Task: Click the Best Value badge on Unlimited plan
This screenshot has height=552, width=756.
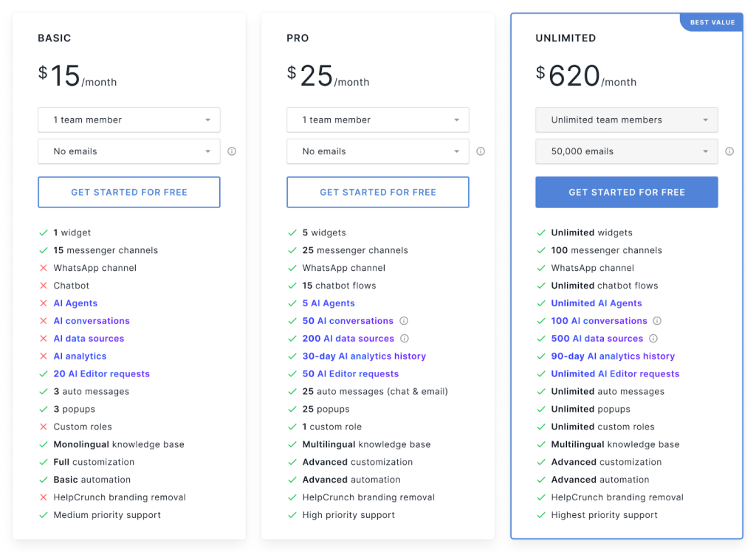Action: click(712, 23)
